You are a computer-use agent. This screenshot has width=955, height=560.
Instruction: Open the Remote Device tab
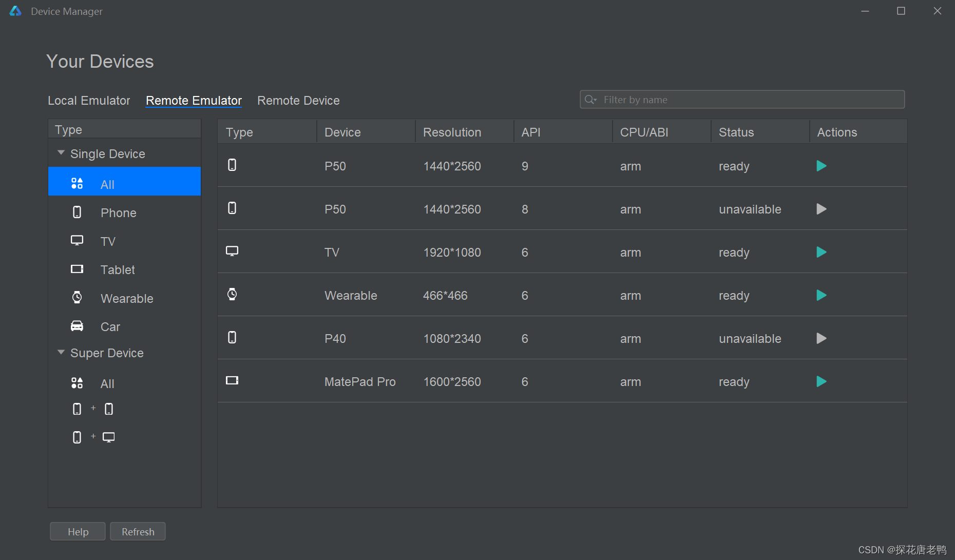(298, 101)
